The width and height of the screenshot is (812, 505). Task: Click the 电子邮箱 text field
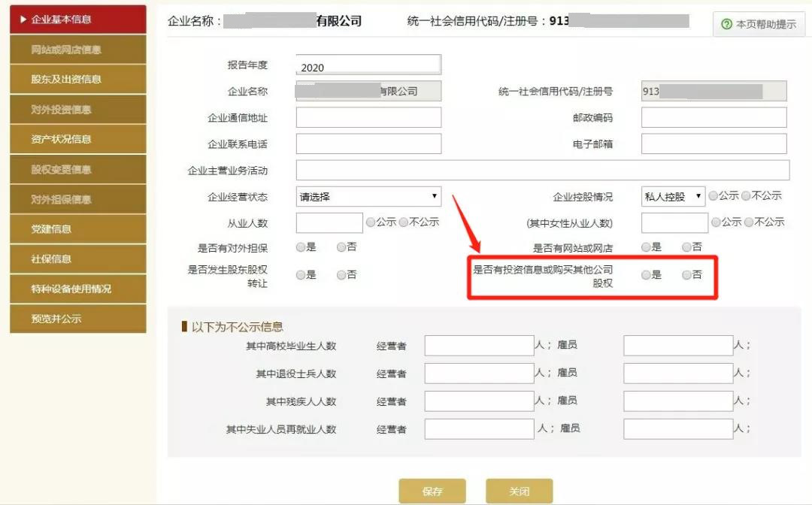click(714, 144)
